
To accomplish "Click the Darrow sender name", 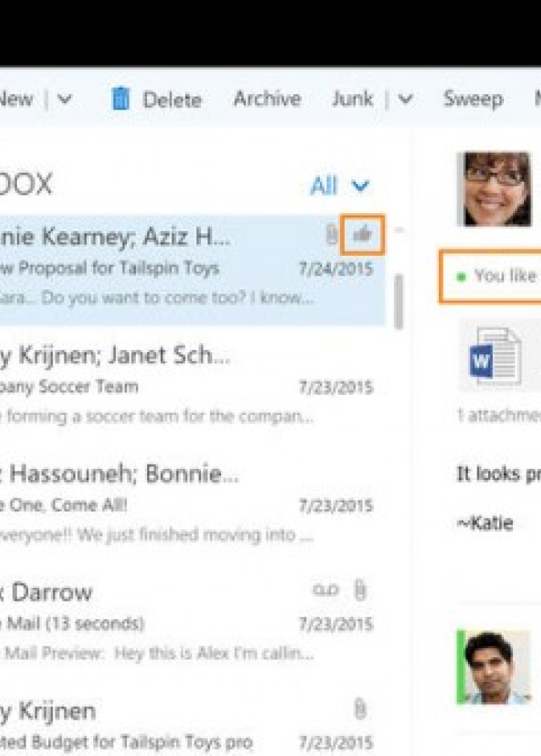I will 47,592.
